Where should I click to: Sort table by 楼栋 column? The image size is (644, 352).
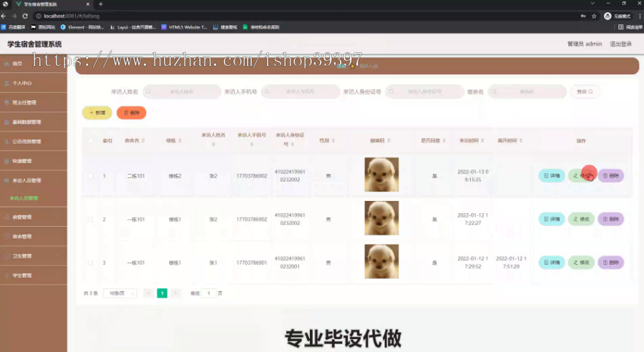[180, 140]
